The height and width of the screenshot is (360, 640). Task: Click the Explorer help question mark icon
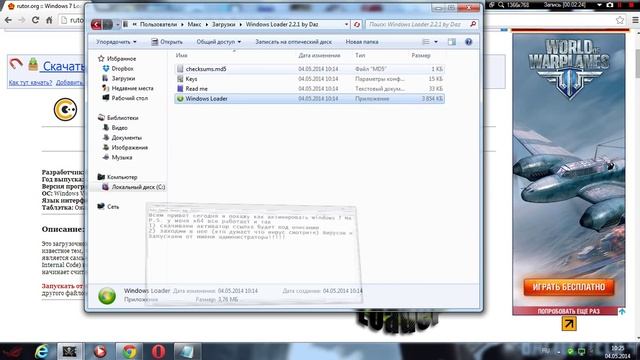[x=469, y=42]
